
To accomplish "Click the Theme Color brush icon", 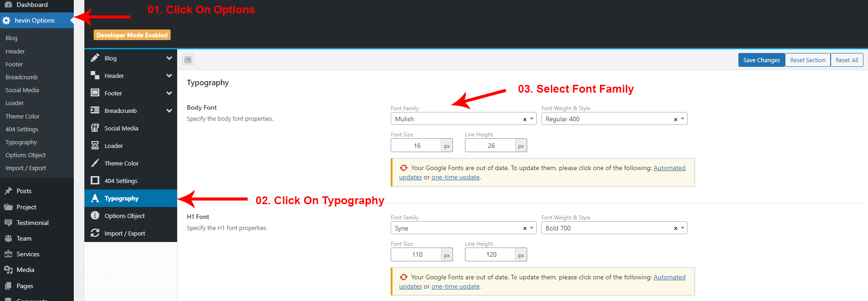I will tap(95, 163).
